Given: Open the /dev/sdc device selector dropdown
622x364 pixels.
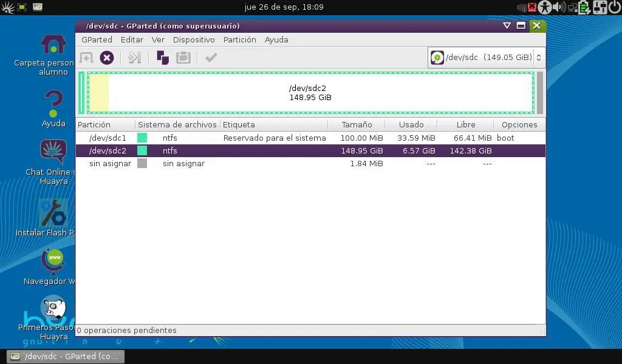Looking at the screenshot, I should [485, 58].
